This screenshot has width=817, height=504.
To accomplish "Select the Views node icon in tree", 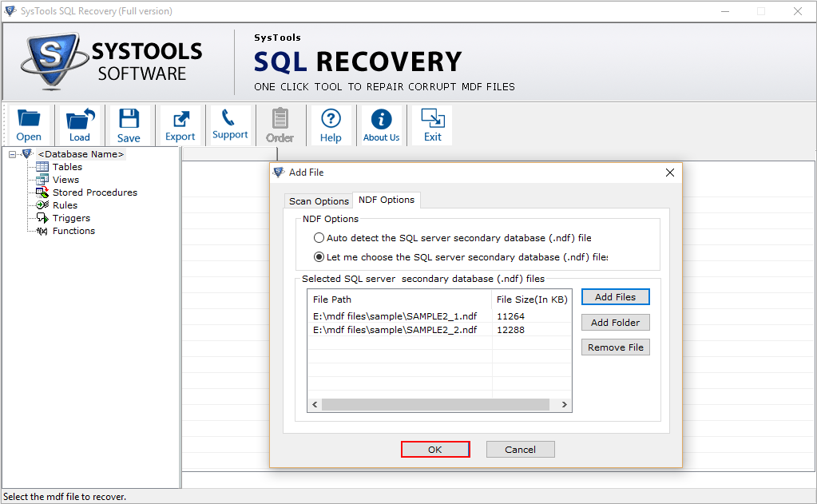I will pos(42,180).
